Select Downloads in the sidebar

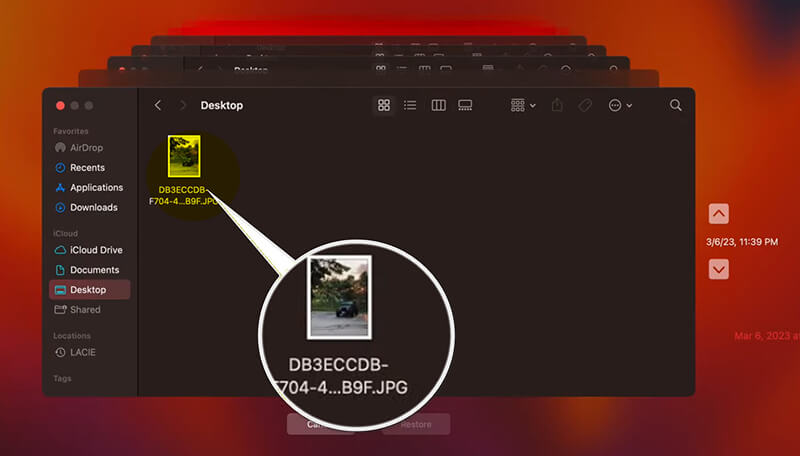click(x=86, y=207)
